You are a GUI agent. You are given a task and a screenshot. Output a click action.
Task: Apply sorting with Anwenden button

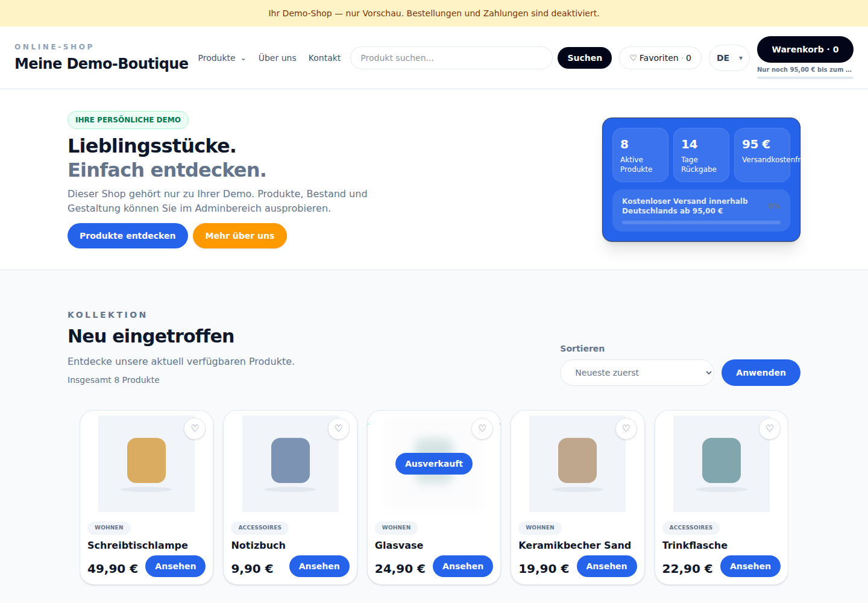[x=761, y=373]
